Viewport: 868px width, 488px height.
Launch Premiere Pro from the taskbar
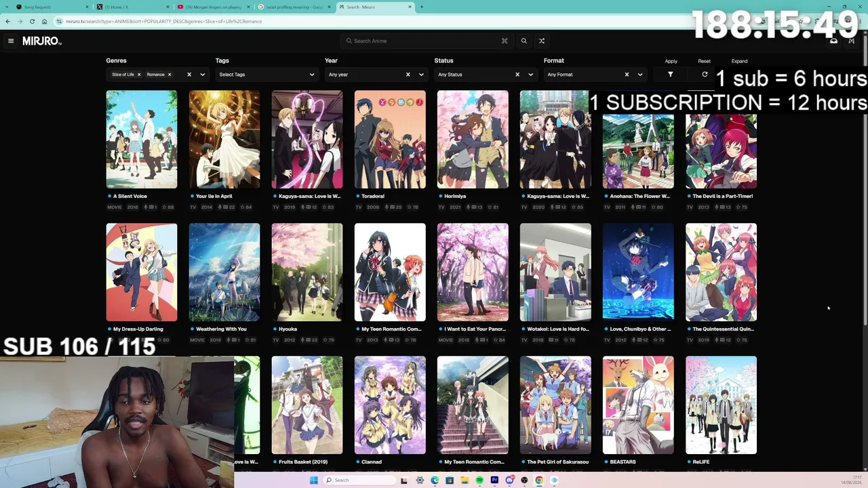click(494, 481)
